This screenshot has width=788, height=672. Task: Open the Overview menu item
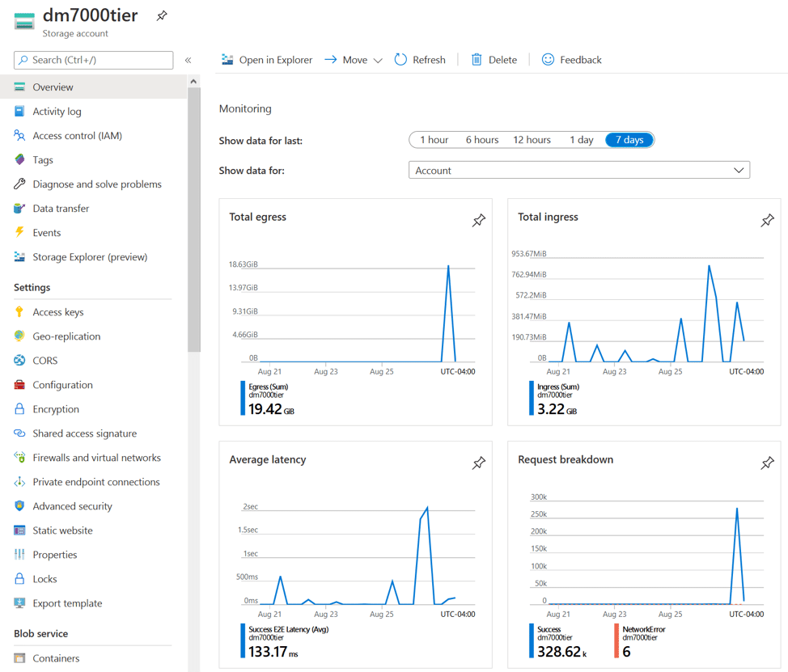[x=94, y=87]
